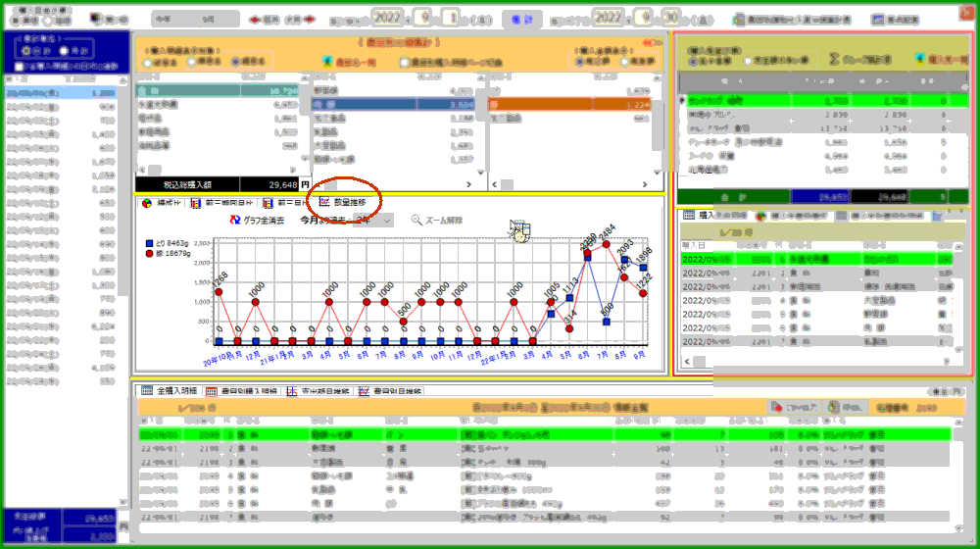Click the calendar-like icon at top-right toolbar
This screenshot has width=980, height=549.
point(878,20)
